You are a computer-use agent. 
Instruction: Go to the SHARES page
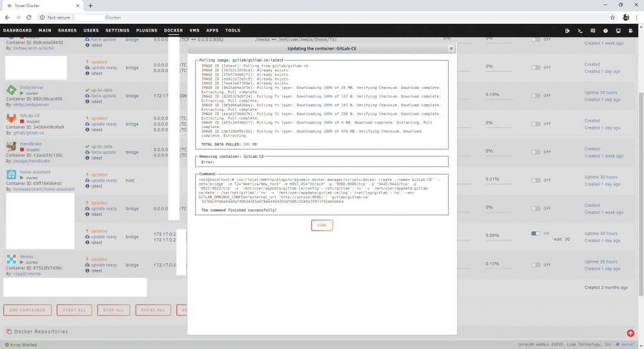(x=68, y=30)
